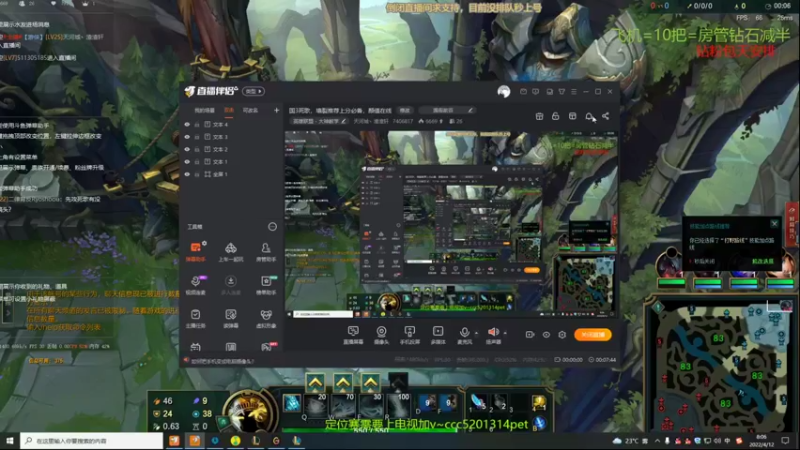
Task: Click the share icon in header
Action: [x=606, y=116]
